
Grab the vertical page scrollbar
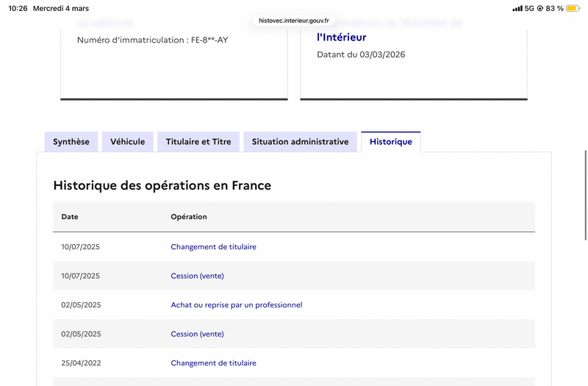[x=585, y=195]
